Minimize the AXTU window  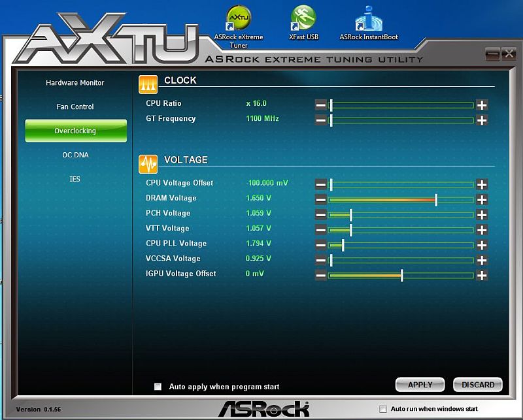point(492,54)
